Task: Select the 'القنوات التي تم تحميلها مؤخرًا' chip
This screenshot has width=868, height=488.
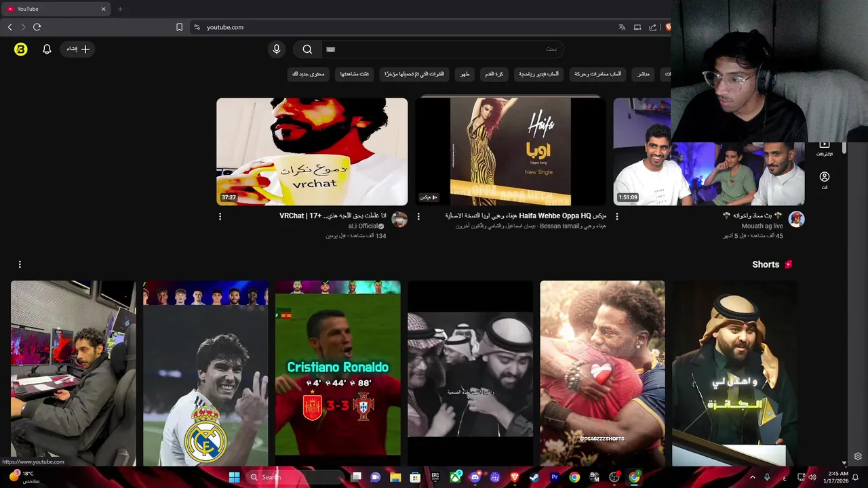Action: [x=414, y=74]
